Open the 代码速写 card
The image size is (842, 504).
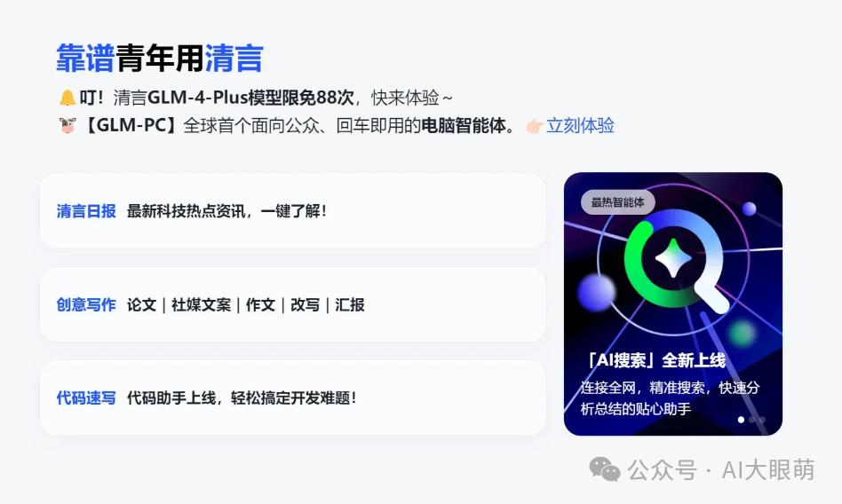pos(293,398)
